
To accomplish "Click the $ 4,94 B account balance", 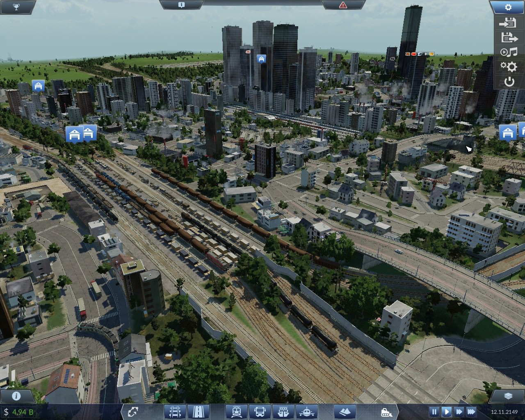I will (18, 412).
